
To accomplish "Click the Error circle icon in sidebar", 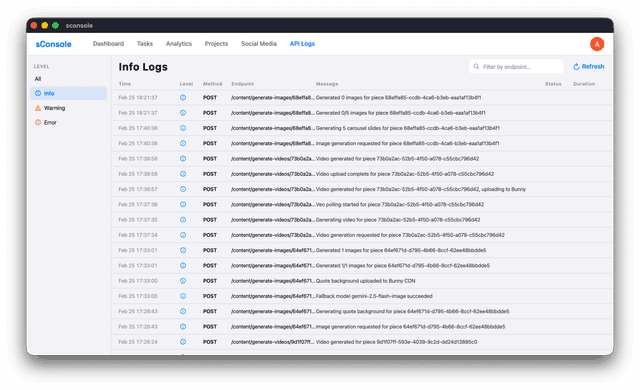I will (38, 122).
